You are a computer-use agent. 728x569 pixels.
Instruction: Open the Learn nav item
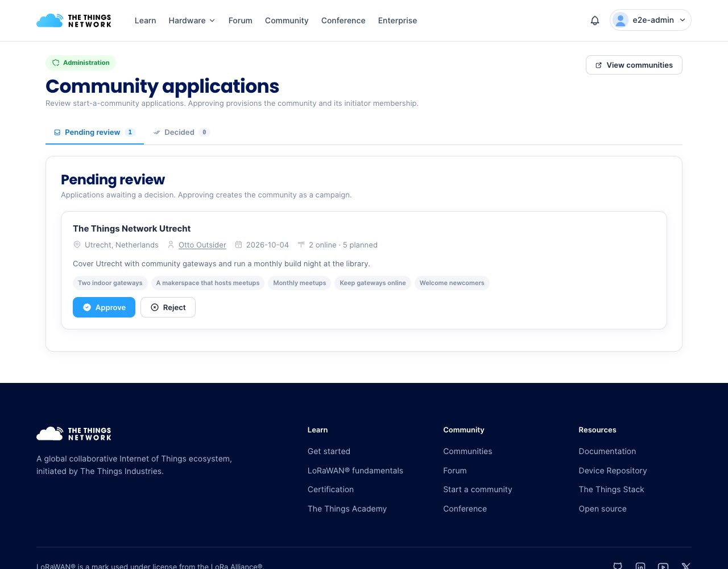pyautogui.click(x=145, y=20)
